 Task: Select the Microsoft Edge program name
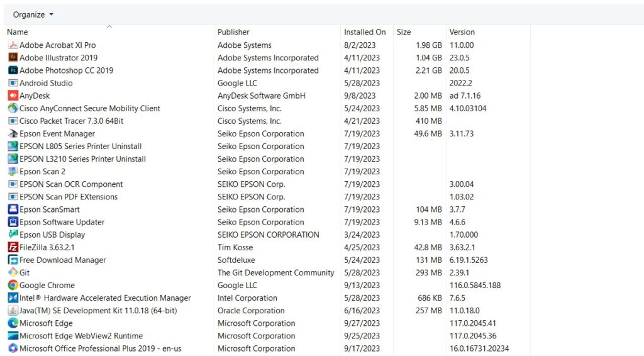(x=46, y=323)
